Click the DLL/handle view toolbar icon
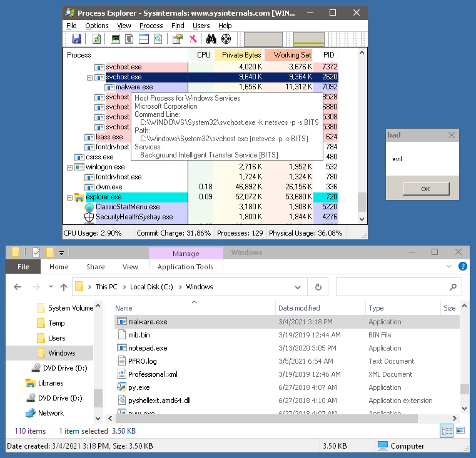This screenshot has width=476, height=458. click(x=158, y=39)
